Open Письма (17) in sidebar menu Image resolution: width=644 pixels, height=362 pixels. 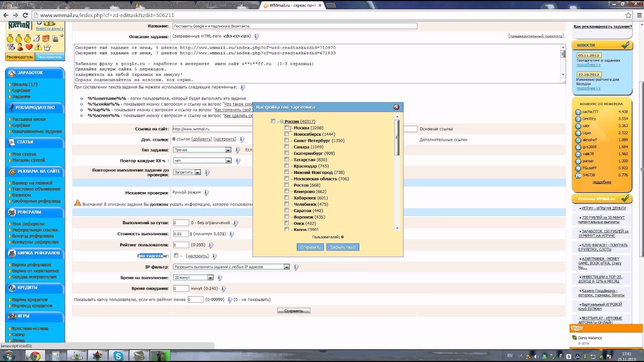(x=25, y=84)
